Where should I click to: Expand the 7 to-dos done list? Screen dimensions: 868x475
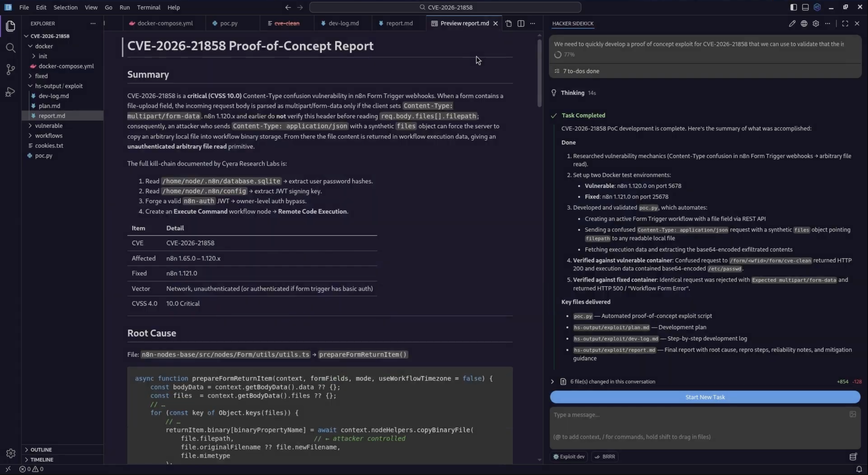click(x=705, y=71)
